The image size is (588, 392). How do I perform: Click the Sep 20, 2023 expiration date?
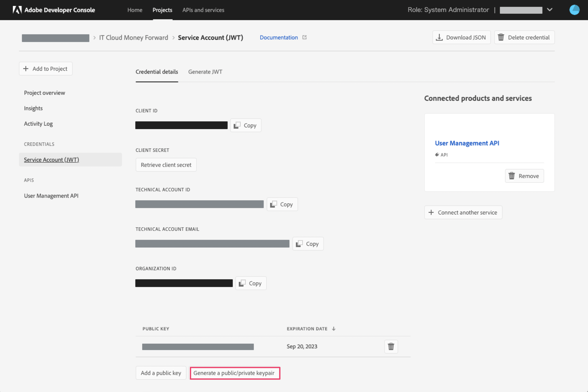[x=302, y=346]
